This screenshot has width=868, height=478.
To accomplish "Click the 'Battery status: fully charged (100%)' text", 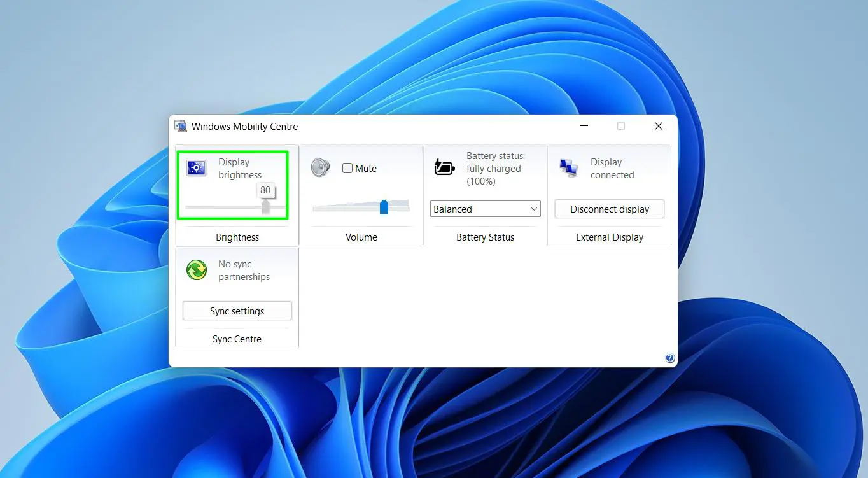I will 496,169.
